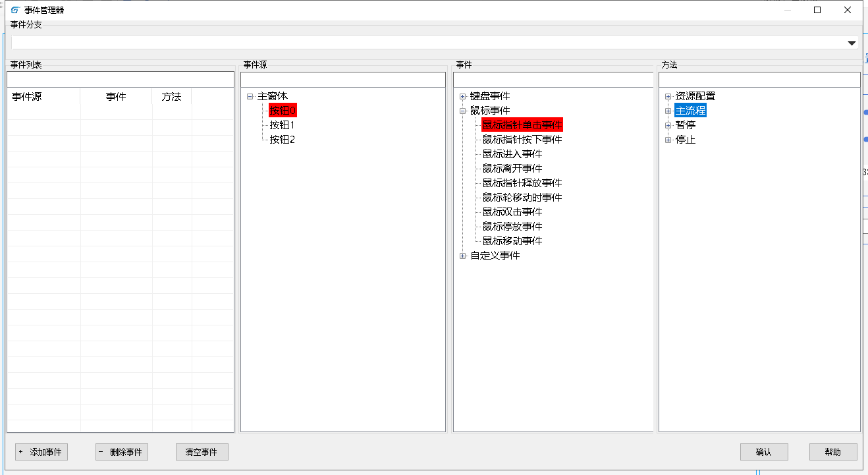Select 鼠标指针单击事件 item
The height and width of the screenshot is (475, 868).
pyautogui.click(x=522, y=125)
